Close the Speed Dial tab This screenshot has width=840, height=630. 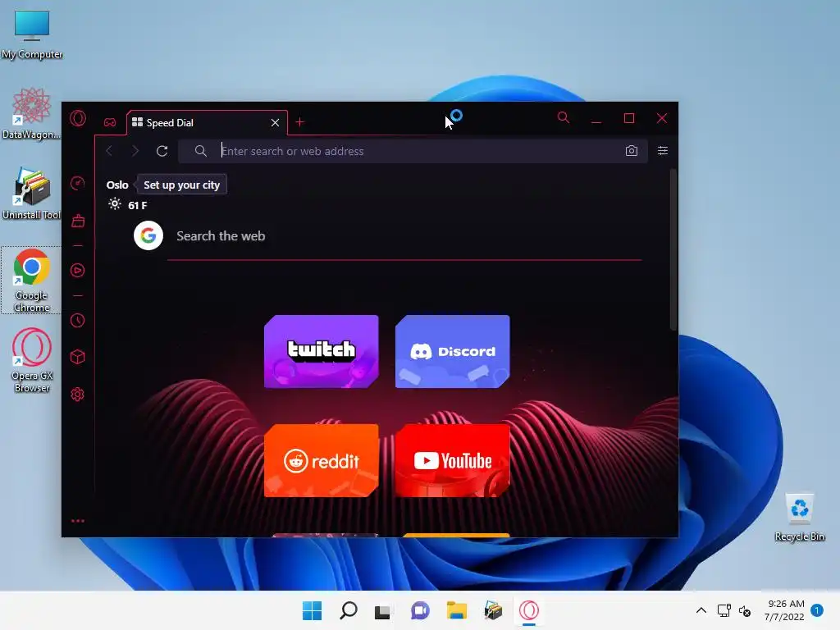coord(275,123)
